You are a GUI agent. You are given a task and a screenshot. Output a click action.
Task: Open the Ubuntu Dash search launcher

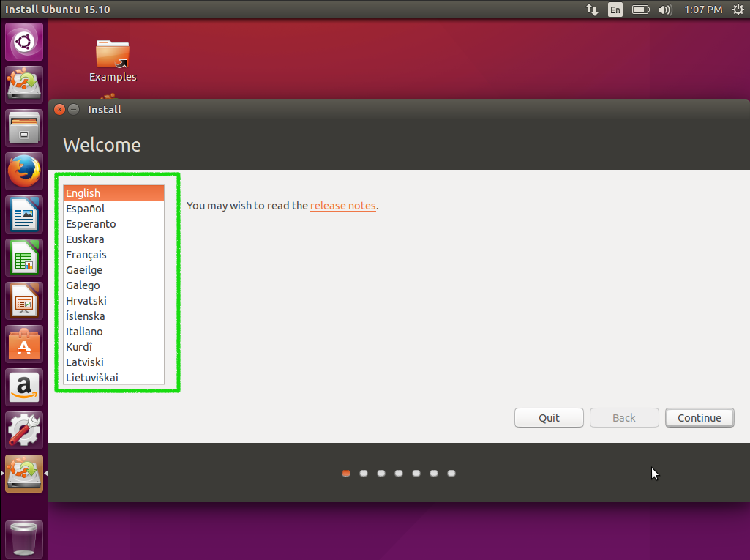pos(24,42)
